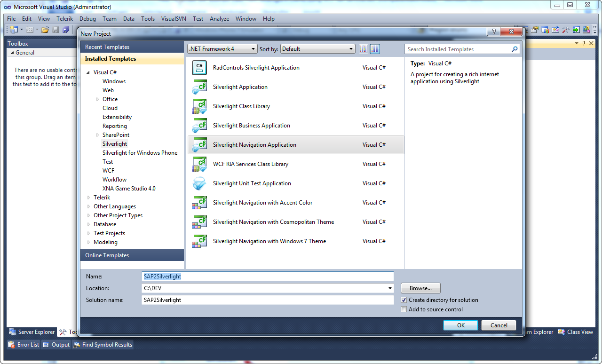Click the Save toolbar icon
The image size is (602, 364).
pos(55,30)
